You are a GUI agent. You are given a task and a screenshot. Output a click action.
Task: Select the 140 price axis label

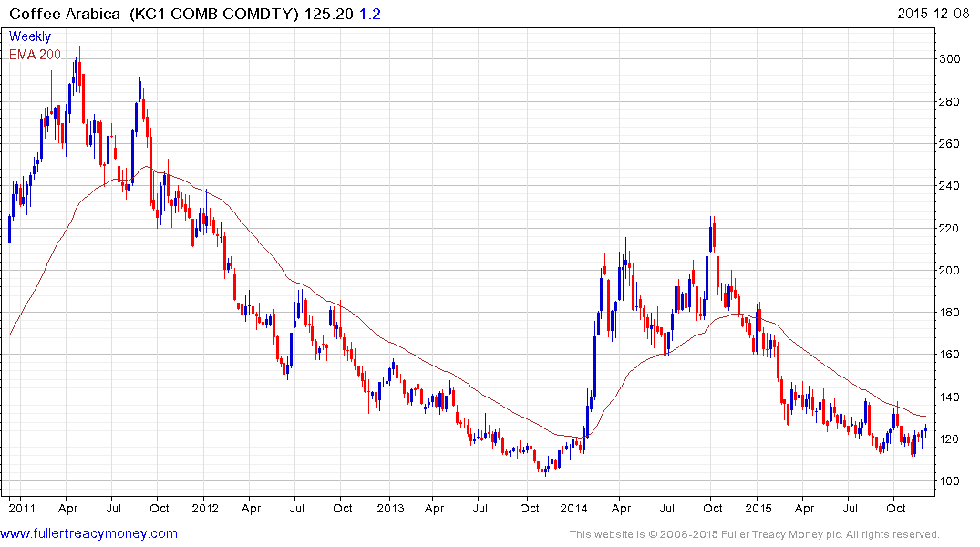(x=949, y=397)
